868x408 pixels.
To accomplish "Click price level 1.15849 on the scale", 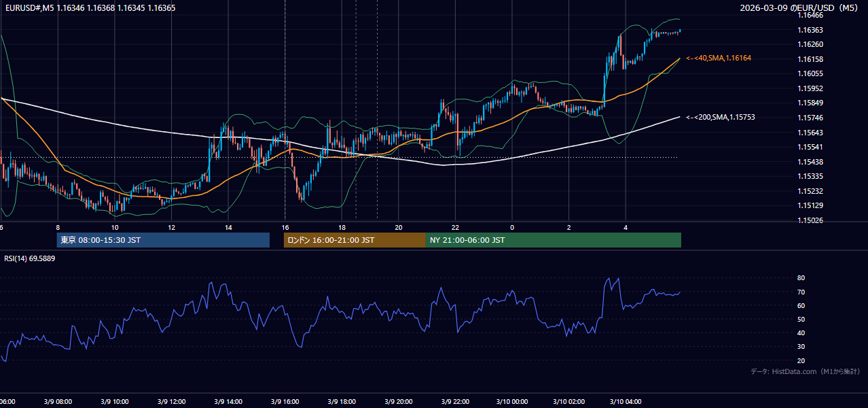I will [810, 103].
